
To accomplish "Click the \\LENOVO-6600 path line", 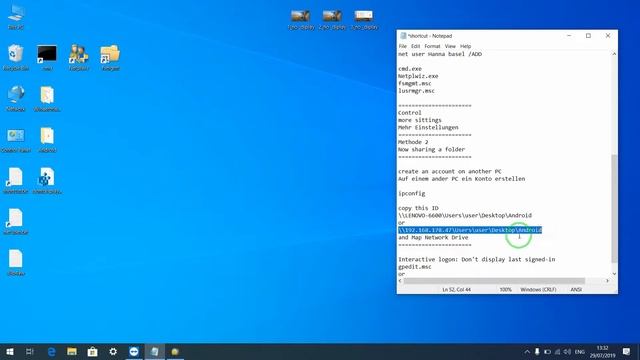I will pyautogui.click(x=465, y=215).
